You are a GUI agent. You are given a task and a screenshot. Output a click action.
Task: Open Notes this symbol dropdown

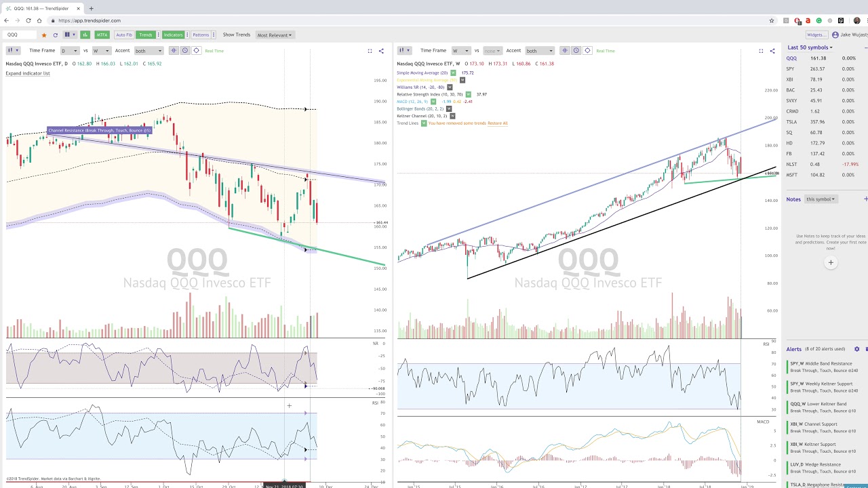coord(821,199)
